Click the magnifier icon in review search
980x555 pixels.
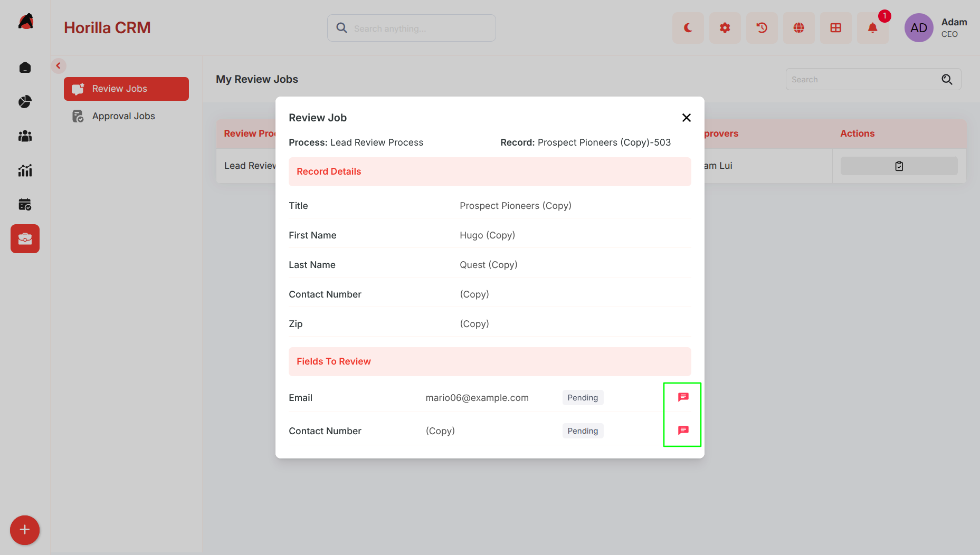947,79
